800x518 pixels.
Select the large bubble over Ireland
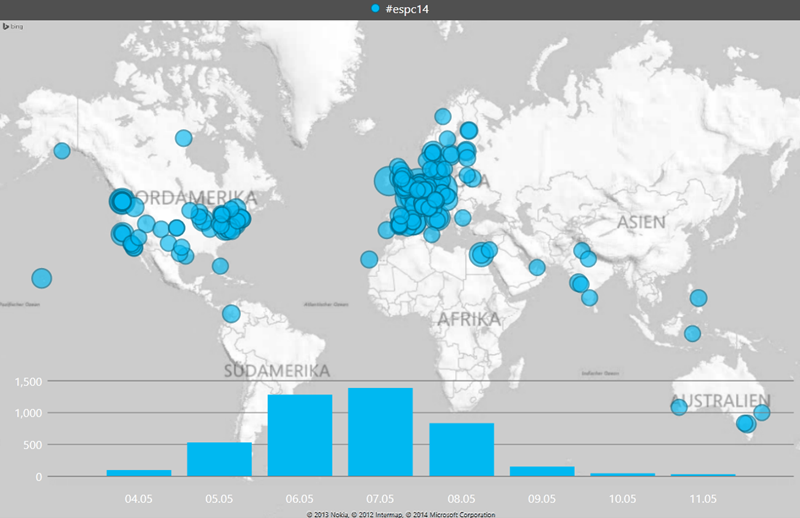coord(387,181)
